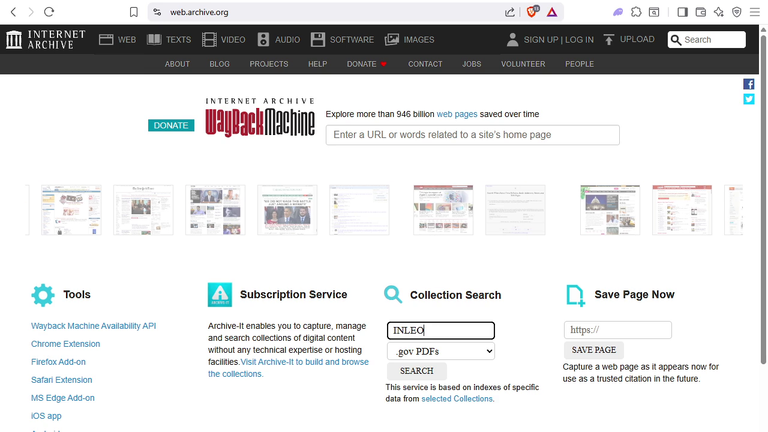Open the Images icon
The height and width of the screenshot is (432, 768).
coord(392,40)
